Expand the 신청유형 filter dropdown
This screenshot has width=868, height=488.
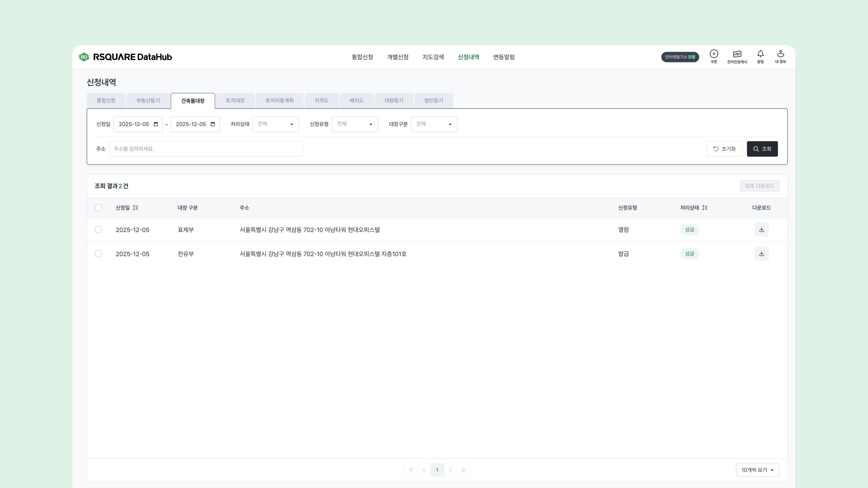tap(354, 124)
